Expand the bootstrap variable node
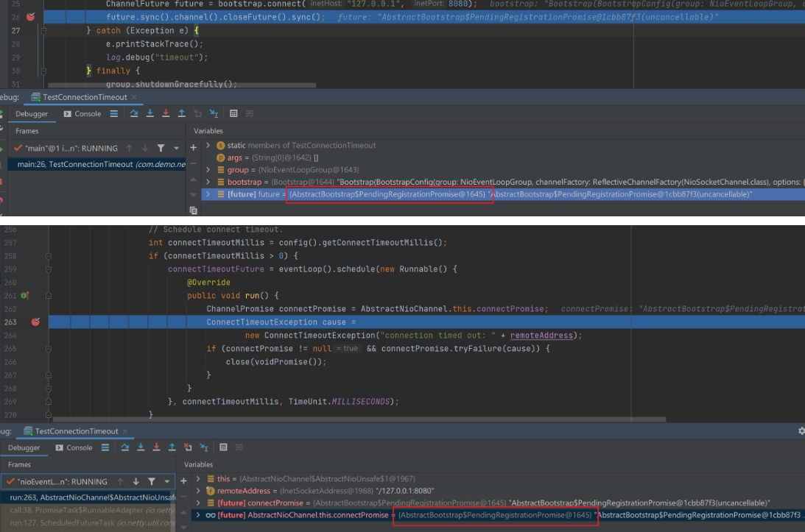 tap(208, 182)
